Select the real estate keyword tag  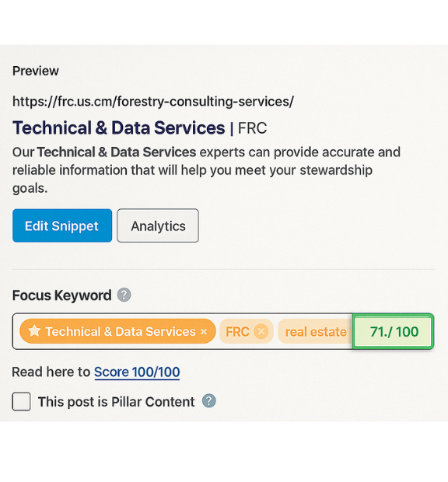point(316,332)
